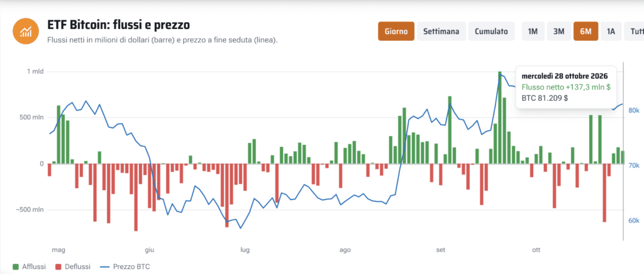Click the tallest green bar reaching 1 mld

(x=500, y=118)
